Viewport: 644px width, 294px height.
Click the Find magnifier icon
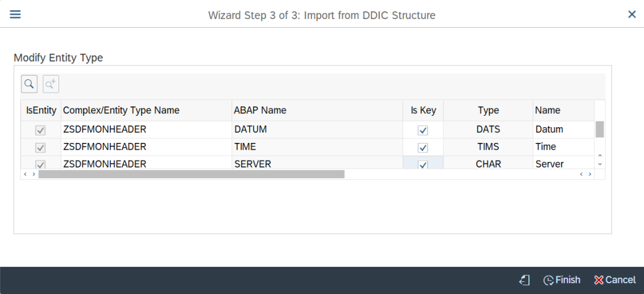click(29, 84)
